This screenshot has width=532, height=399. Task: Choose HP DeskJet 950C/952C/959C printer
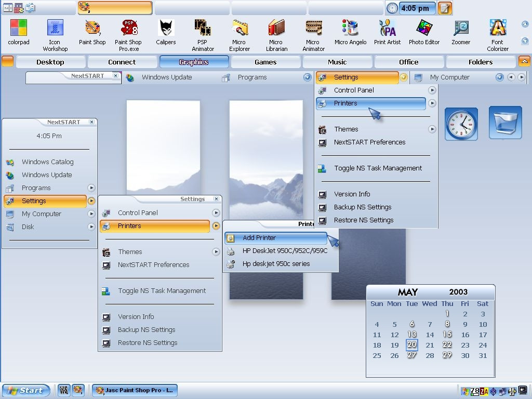(280, 251)
